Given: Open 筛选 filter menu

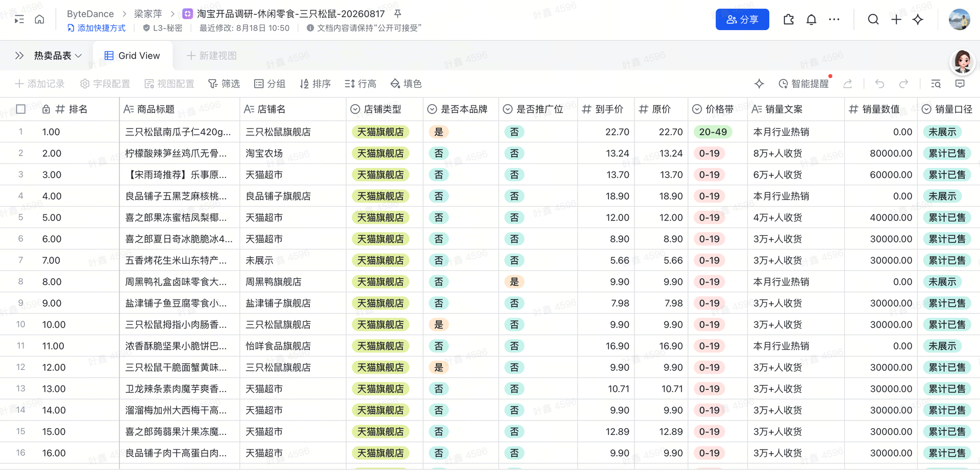Looking at the screenshot, I should (x=224, y=84).
